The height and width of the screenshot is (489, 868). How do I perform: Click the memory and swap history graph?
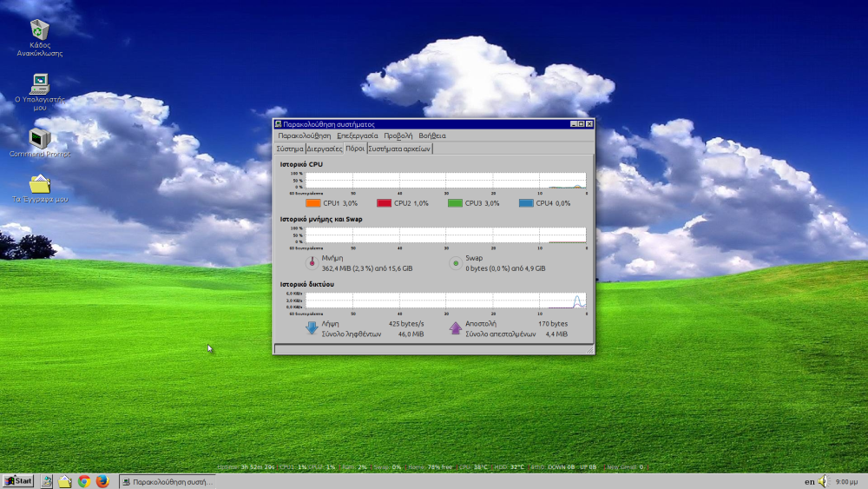pos(445,235)
